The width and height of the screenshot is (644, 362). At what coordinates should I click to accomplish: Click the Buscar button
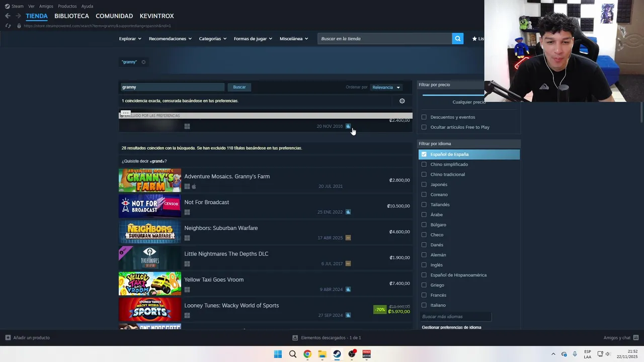(x=239, y=87)
